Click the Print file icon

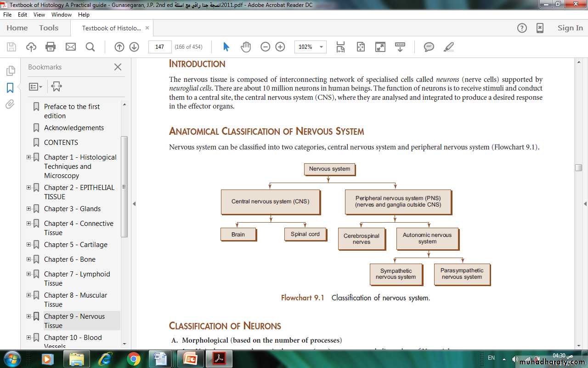tap(51, 47)
